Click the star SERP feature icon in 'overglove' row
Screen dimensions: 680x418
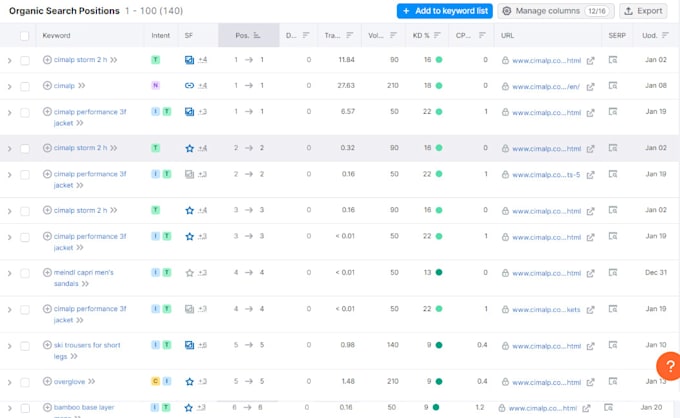[190, 382]
